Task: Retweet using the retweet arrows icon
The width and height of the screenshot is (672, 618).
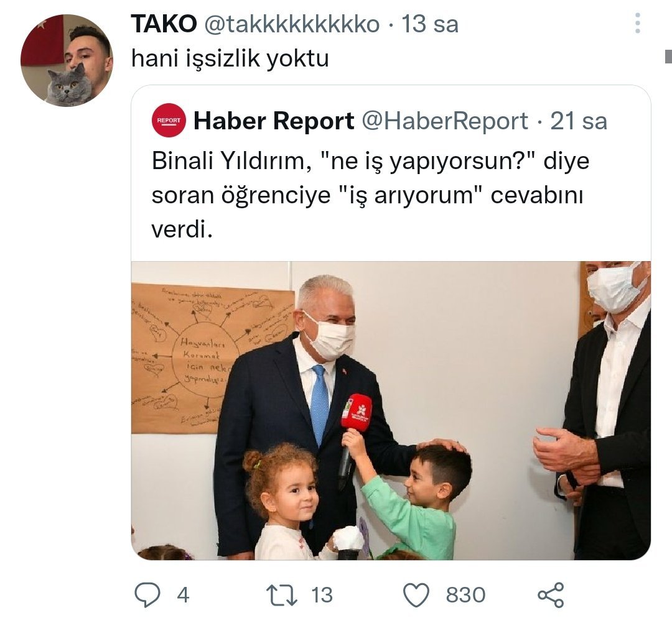Action: point(282,595)
